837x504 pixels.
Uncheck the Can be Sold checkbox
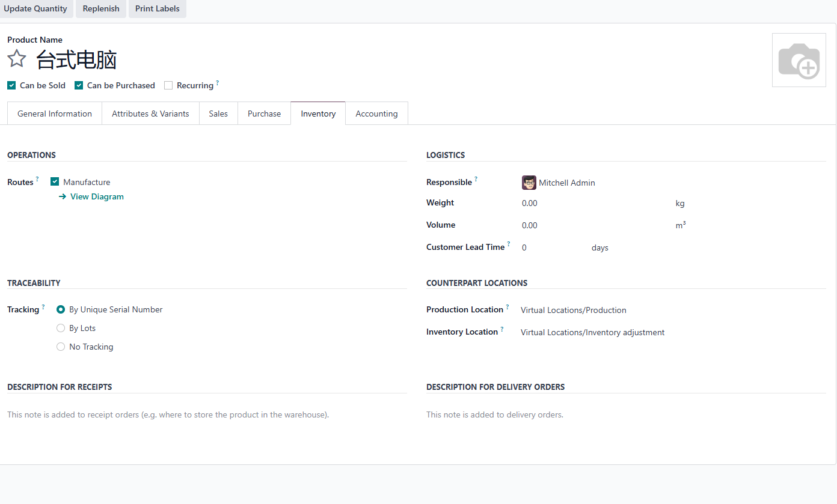(x=11, y=85)
